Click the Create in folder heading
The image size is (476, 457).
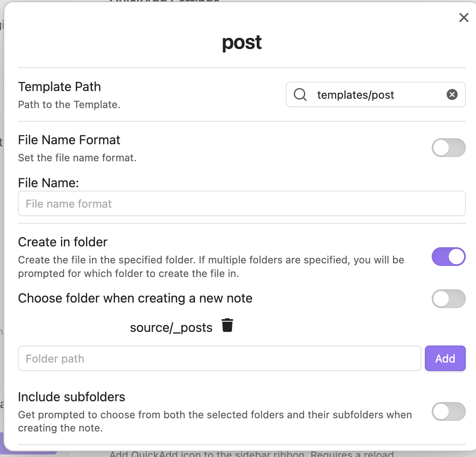click(x=63, y=242)
